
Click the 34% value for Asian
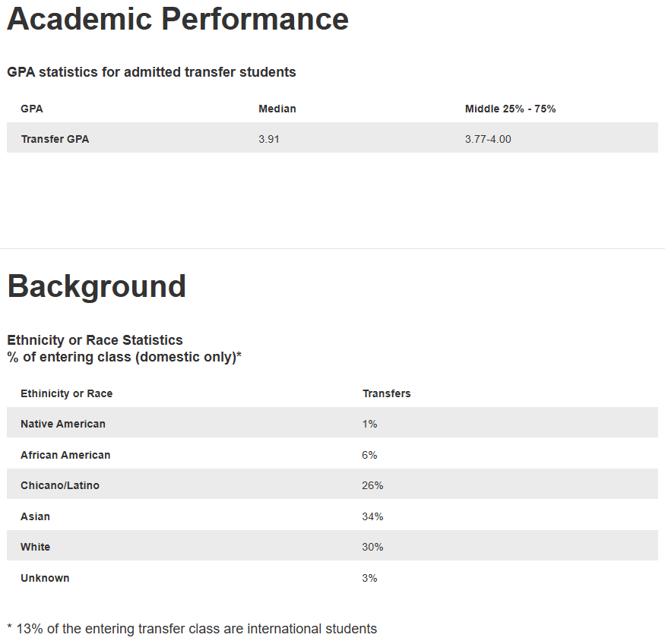click(x=372, y=516)
